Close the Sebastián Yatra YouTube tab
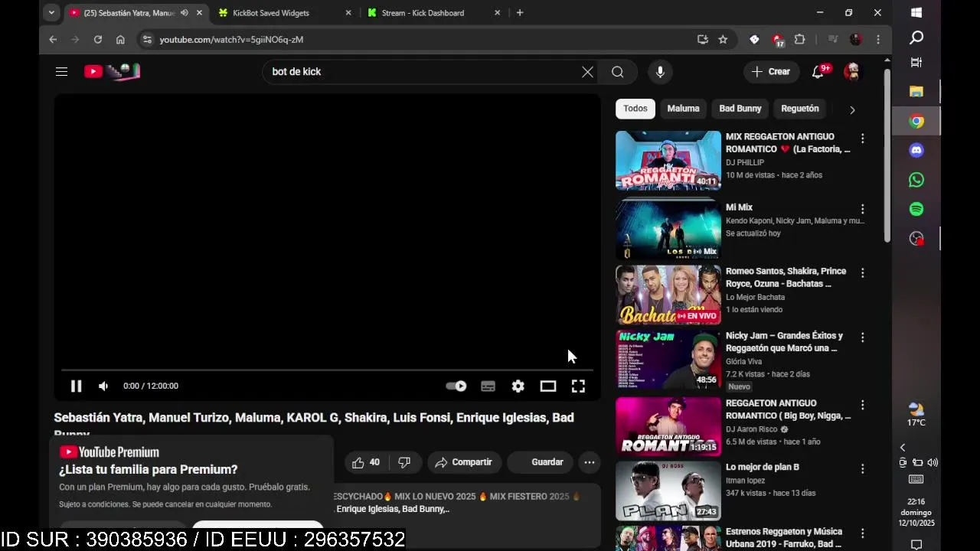The height and width of the screenshot is (551, 980). (x=200, y=13)
